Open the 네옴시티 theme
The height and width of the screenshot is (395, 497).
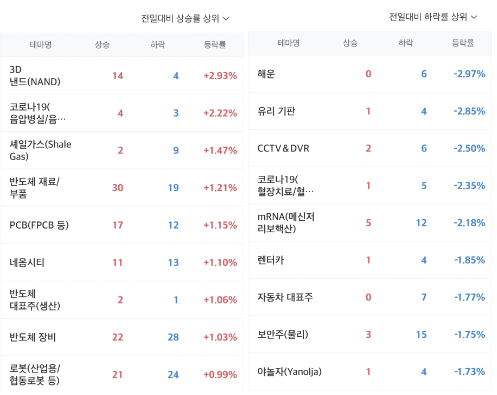click(27, 262)
